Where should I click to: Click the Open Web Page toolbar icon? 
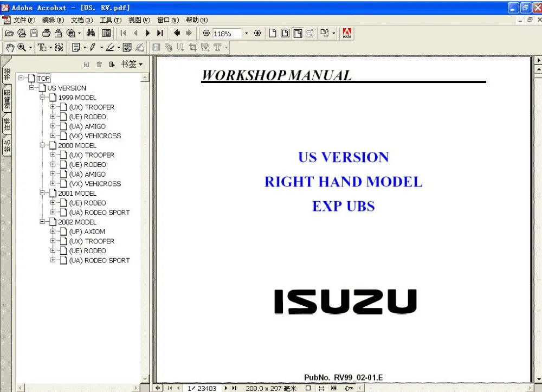pos(22,33)
